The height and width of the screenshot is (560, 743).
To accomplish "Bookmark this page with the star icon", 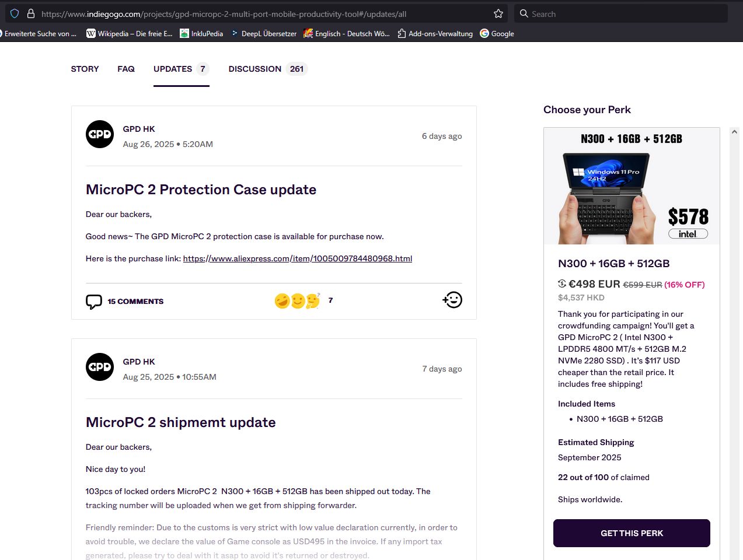I will (498, 13).
